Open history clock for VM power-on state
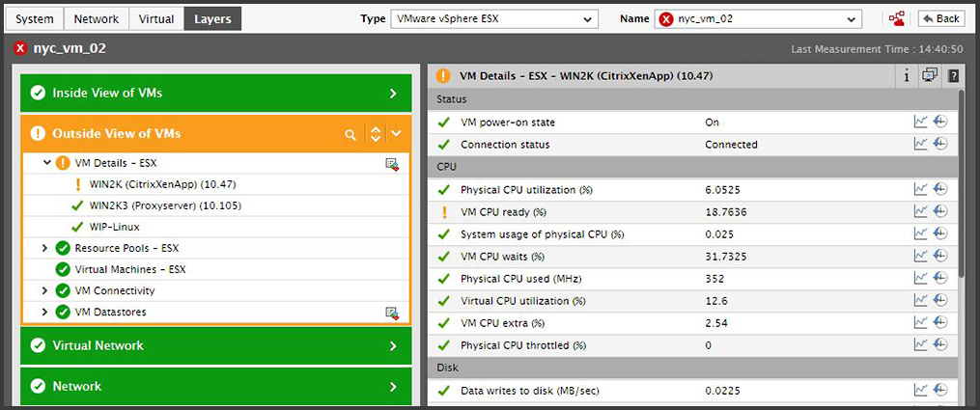 click(940, 122)
